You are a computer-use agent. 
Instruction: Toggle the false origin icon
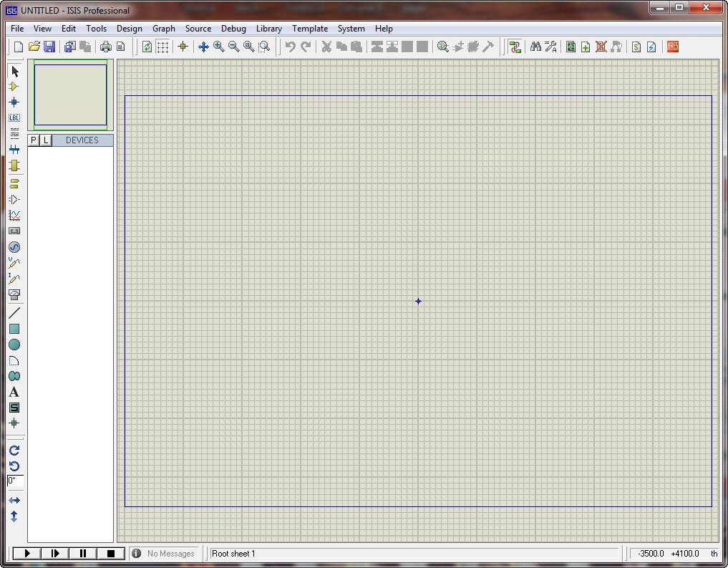(183, 47)
